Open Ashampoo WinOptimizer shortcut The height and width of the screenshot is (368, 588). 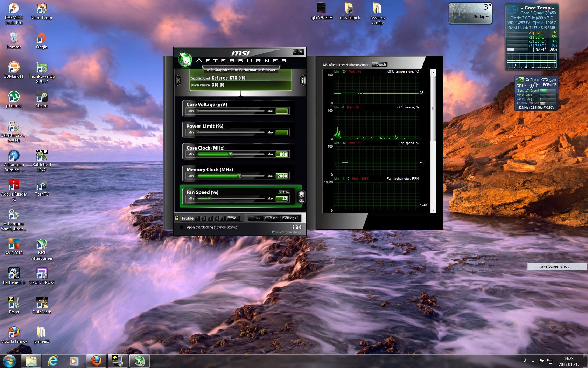pyautogui.click(x=14, y=220)
